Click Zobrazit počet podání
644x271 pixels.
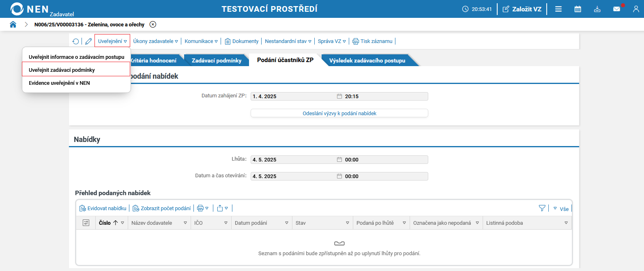pyautogui.click(x=162, y=208)
